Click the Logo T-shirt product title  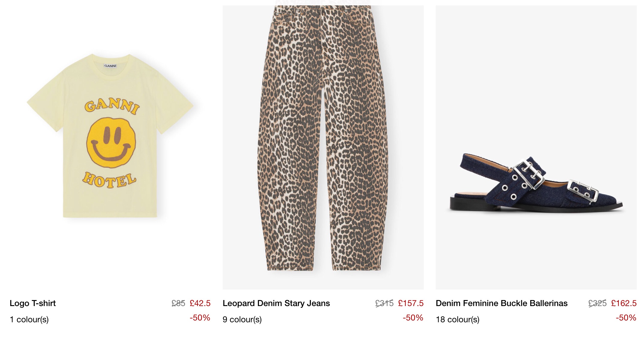(x=33, y=303)
